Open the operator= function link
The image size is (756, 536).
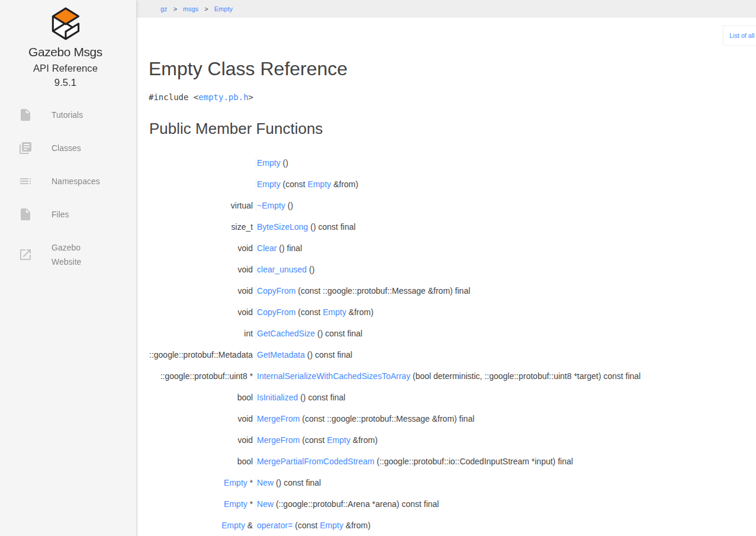click(275, 525)
